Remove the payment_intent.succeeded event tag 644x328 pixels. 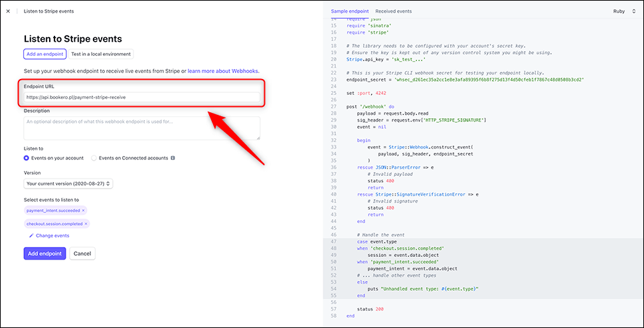tap(83, 210)
